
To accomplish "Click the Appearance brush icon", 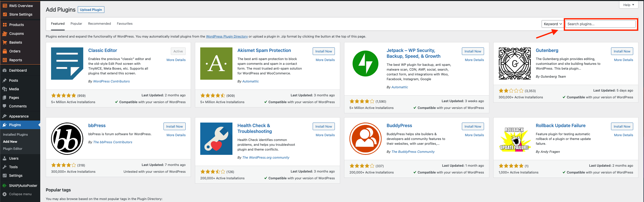I will coord(5,116).
